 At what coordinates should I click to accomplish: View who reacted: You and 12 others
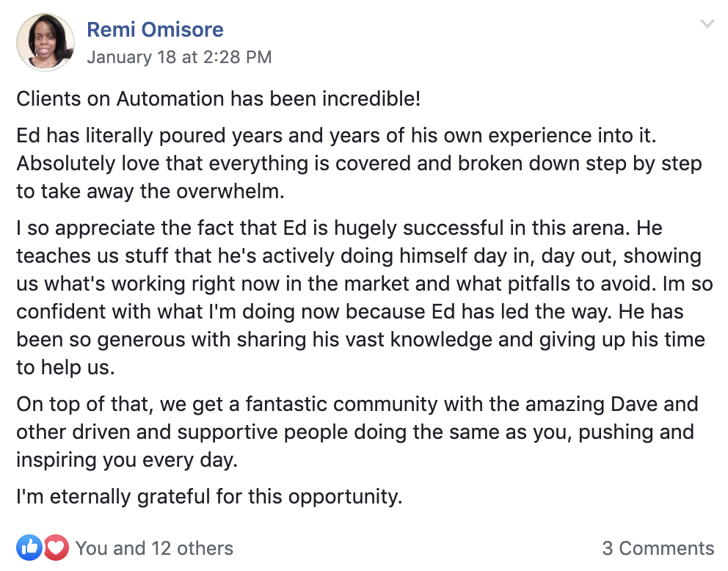[154, 548]
